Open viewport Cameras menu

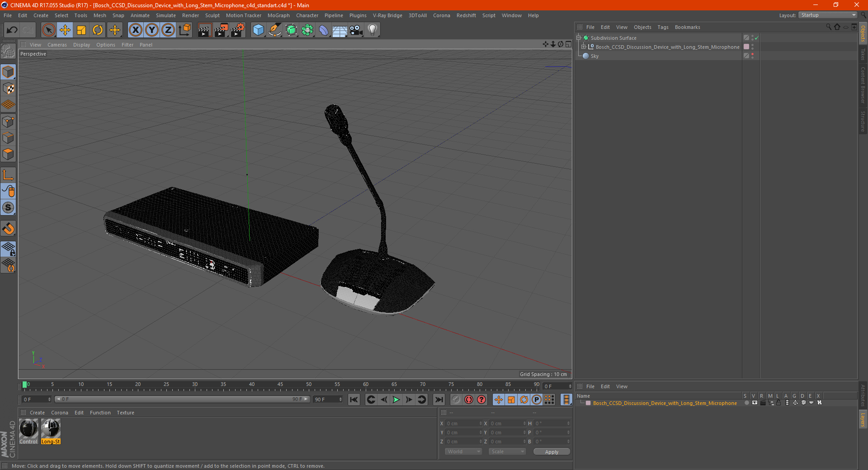(x=57, y=45)
